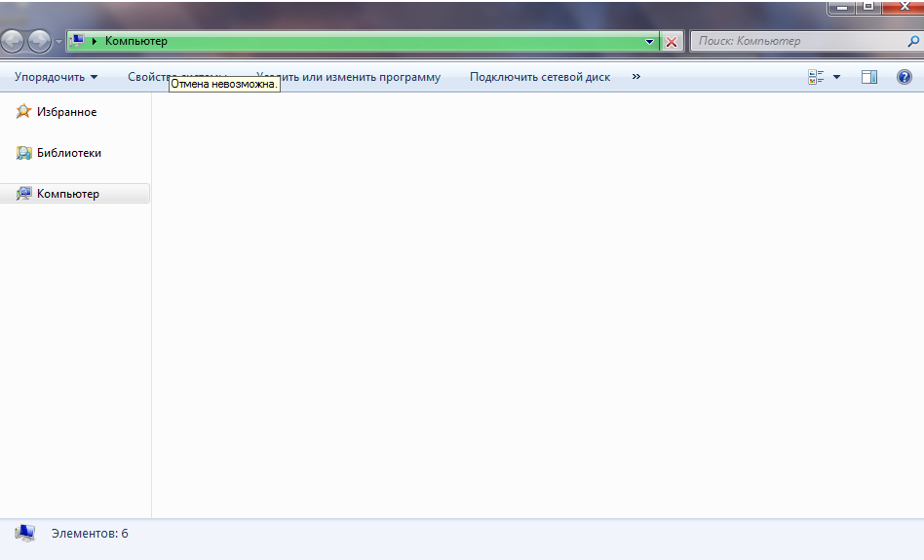Click the computer icon in address bar
The image size is (924, 560).
[x=77, y=41]
